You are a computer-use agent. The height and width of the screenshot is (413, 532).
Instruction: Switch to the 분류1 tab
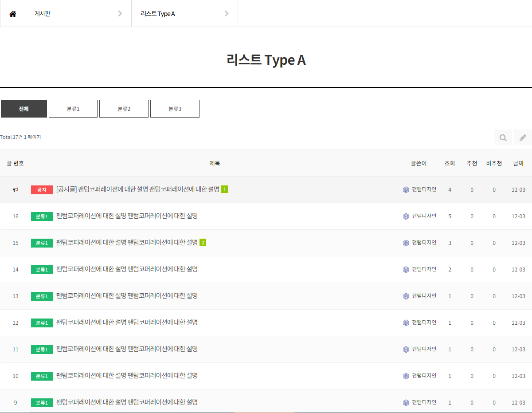click(73, 109)
